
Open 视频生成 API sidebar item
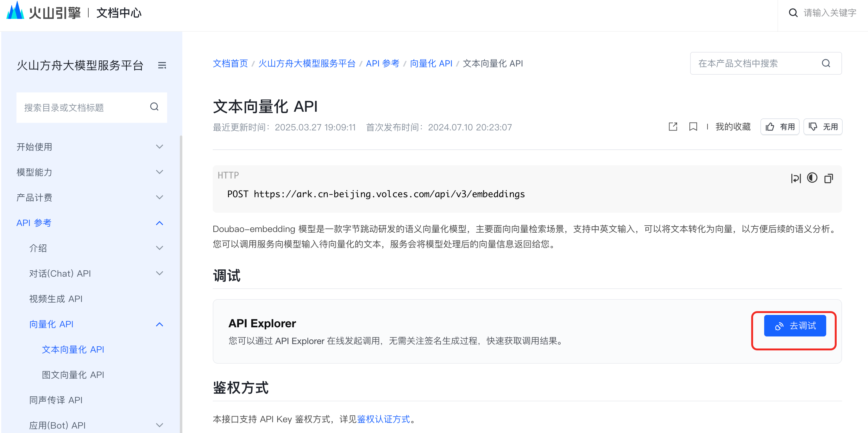56,298
